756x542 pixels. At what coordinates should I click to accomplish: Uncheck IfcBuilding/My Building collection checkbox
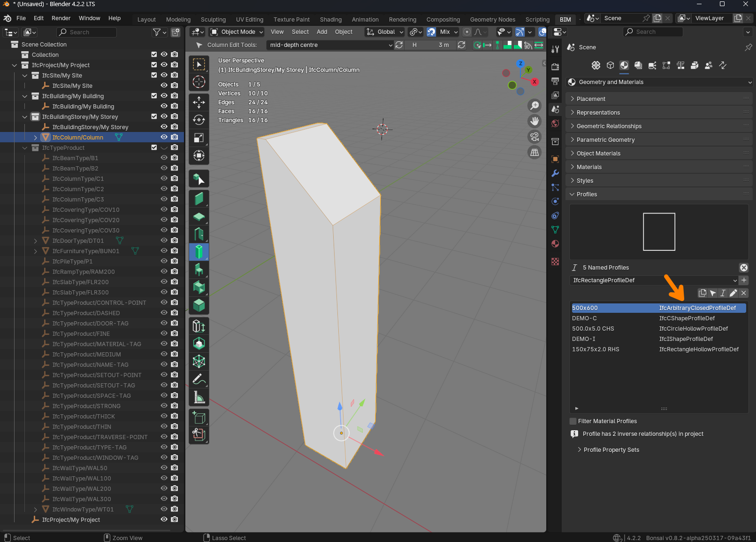154,96
